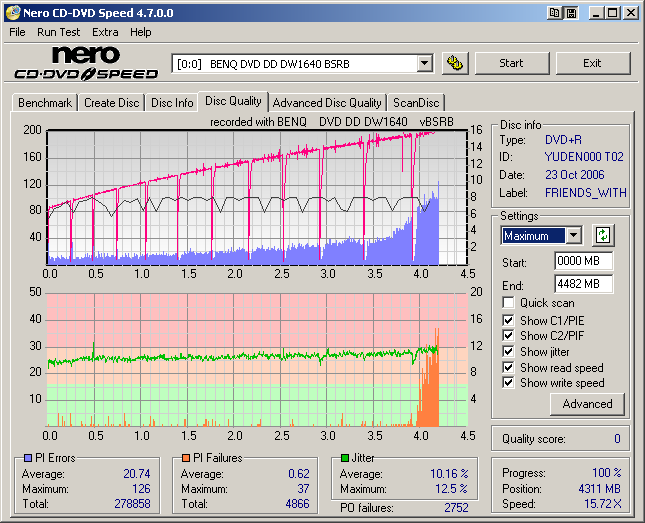Click the date value 23 Oct 2006
This screenshot has height=523, width=645.
pyautogui.click(x=575, y=175)
